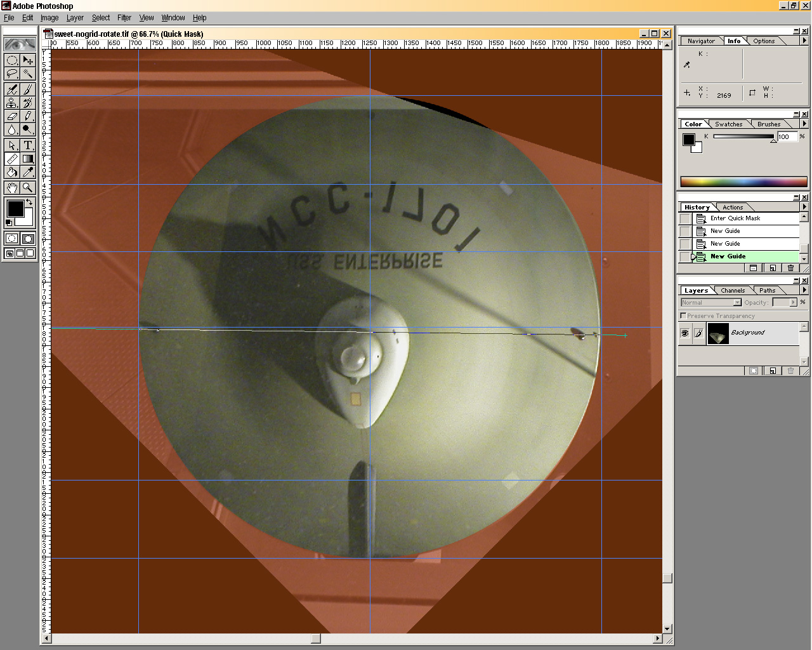Pick the Eraser tool

(x=11, y=116)
